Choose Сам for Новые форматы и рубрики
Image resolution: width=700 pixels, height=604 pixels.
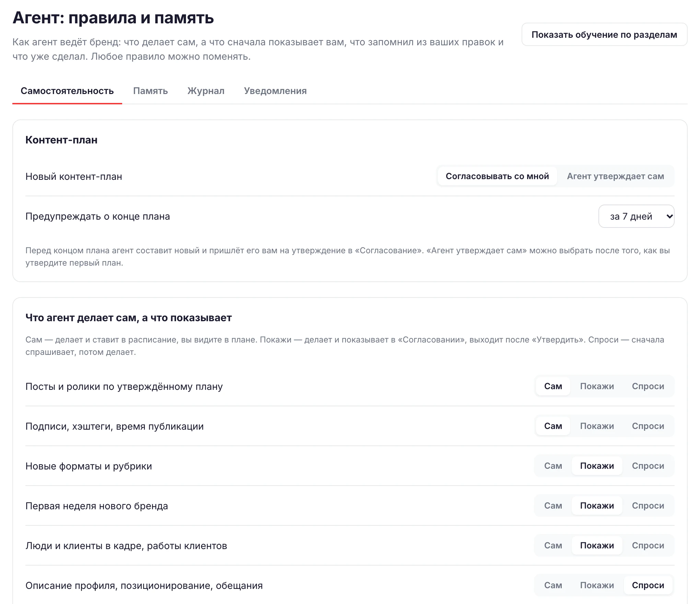pyautogui.click(x=553, y=466)
